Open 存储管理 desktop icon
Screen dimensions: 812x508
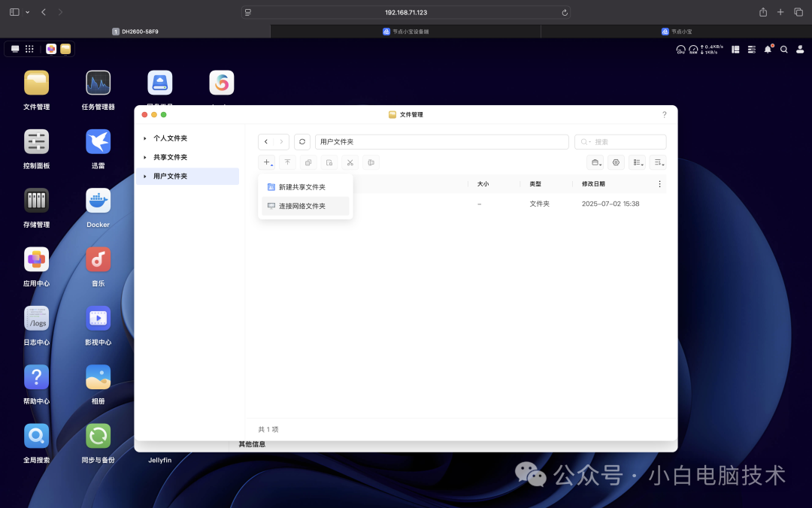36,201
